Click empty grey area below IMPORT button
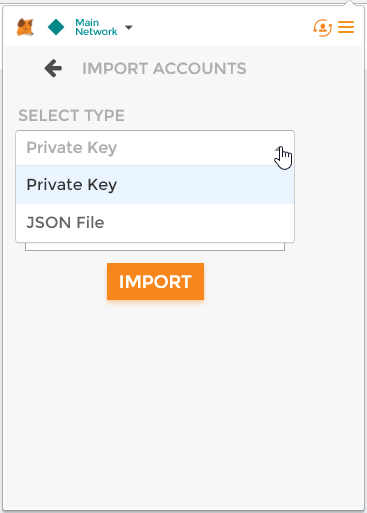Screen dimensions: 367x513 tap(183, 400)
